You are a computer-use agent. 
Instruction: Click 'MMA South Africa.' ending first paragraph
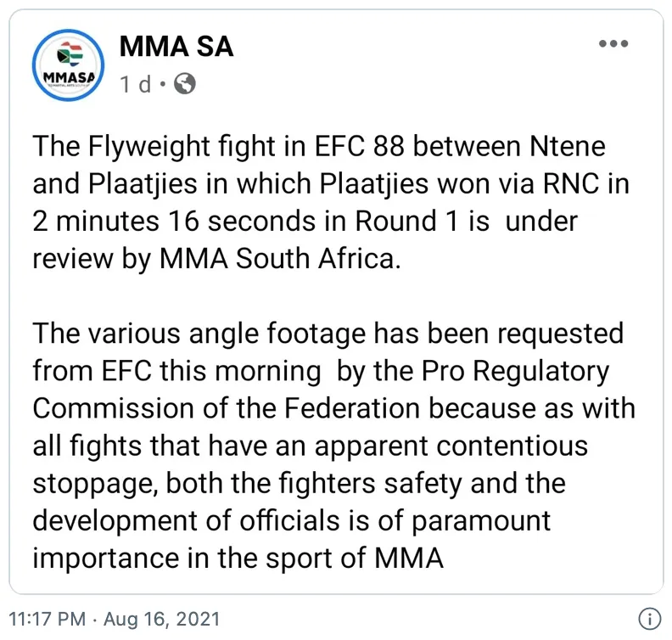pyautogui.click(x=280, y=259)
